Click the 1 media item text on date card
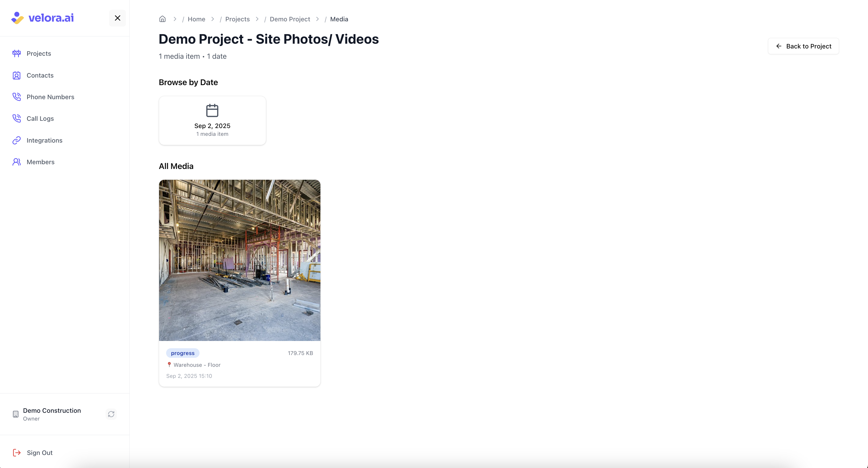 tap(212, 134)
